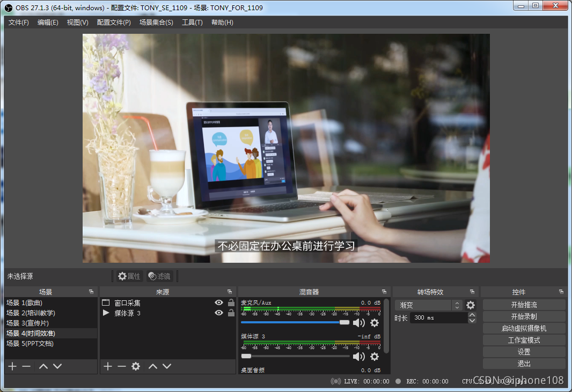Enable 工作室模式
This screenshot has width=572, height=392.
tap(524, 340)
